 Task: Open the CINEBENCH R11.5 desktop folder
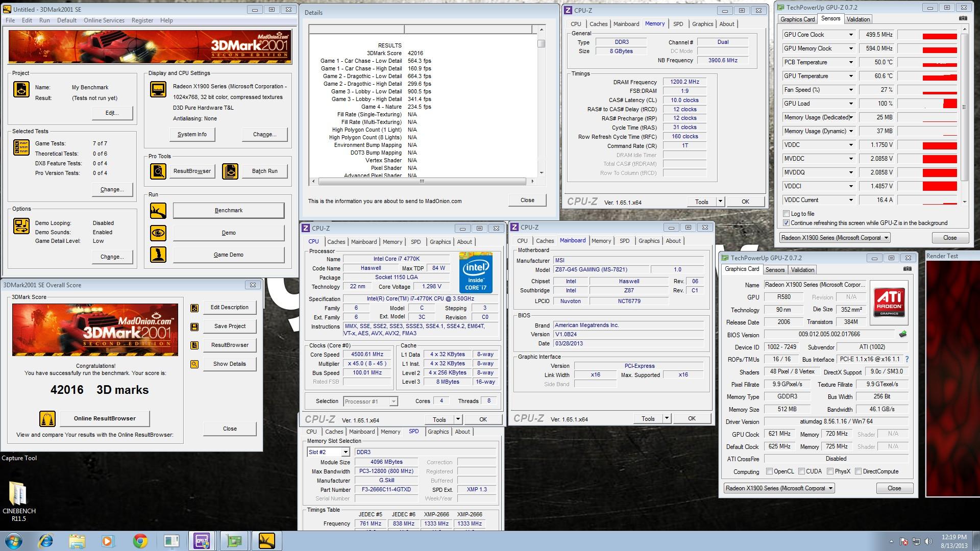tap(19, 501)
